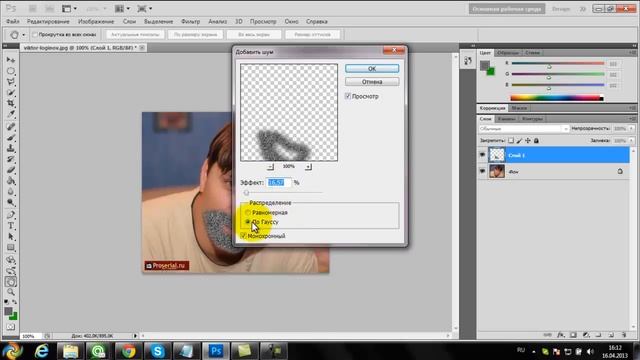Select the History Brush tool
The image size is (640, 360).
(x=11, y=159)
